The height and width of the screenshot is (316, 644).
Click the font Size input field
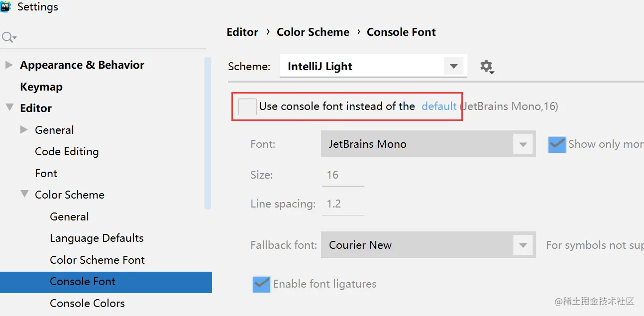tap(343, 175)
